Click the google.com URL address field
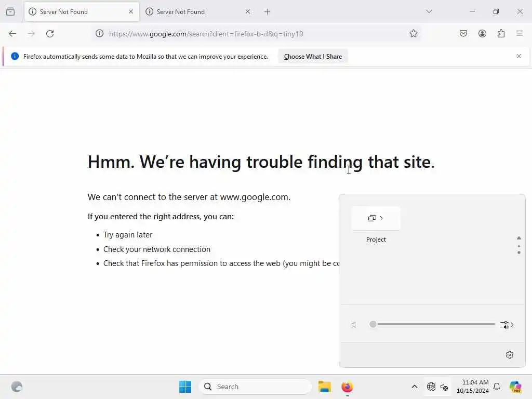 click(x=256, y=34)
